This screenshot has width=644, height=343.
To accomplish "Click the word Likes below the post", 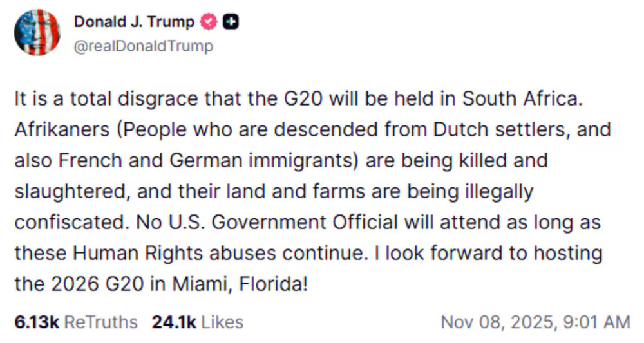I will [x=222, y=322].
